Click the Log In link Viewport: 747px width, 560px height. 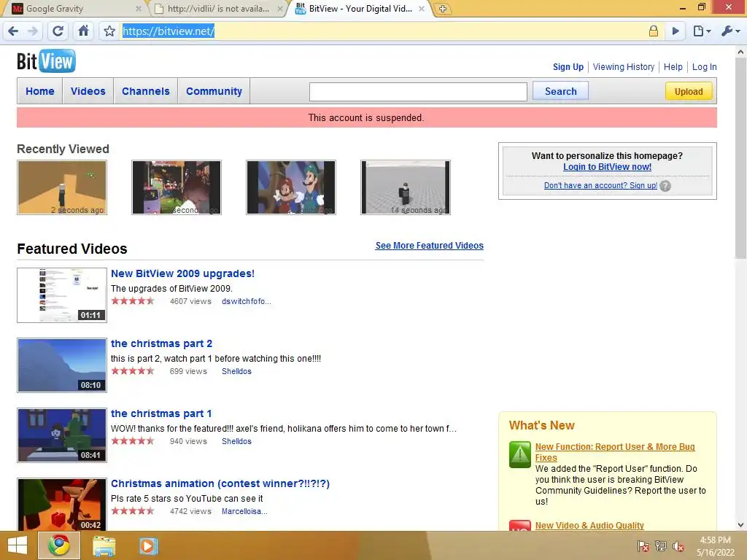[x=704, y=66]
